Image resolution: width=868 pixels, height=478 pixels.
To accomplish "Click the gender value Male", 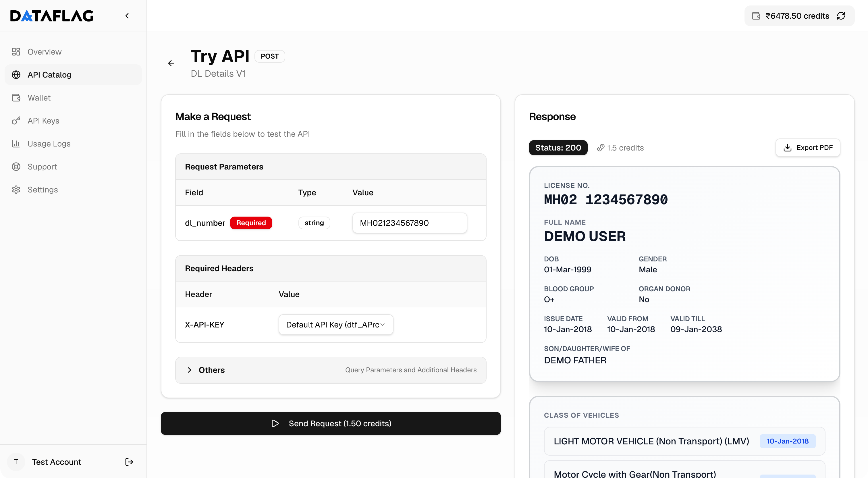I will tap(648, 269).
